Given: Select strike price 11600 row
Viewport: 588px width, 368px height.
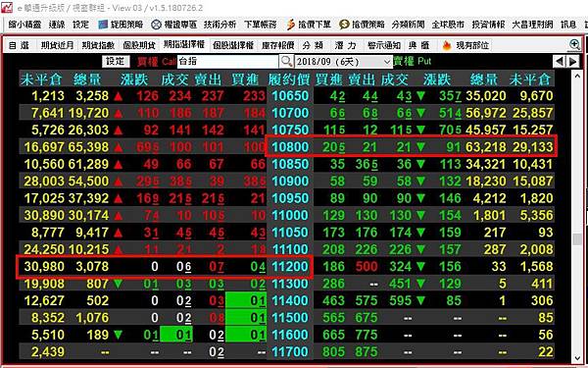Looking at the screenshot, I should [286, 335].
